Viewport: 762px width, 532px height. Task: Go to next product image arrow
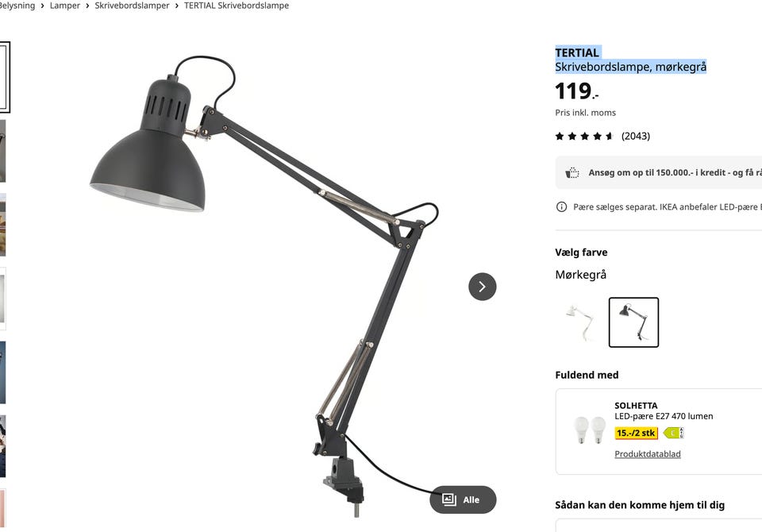(482, 287)
